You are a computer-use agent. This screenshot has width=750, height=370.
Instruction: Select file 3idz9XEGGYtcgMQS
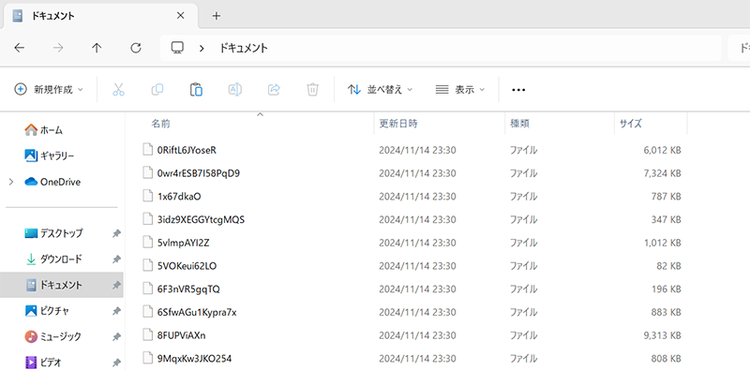201,219
